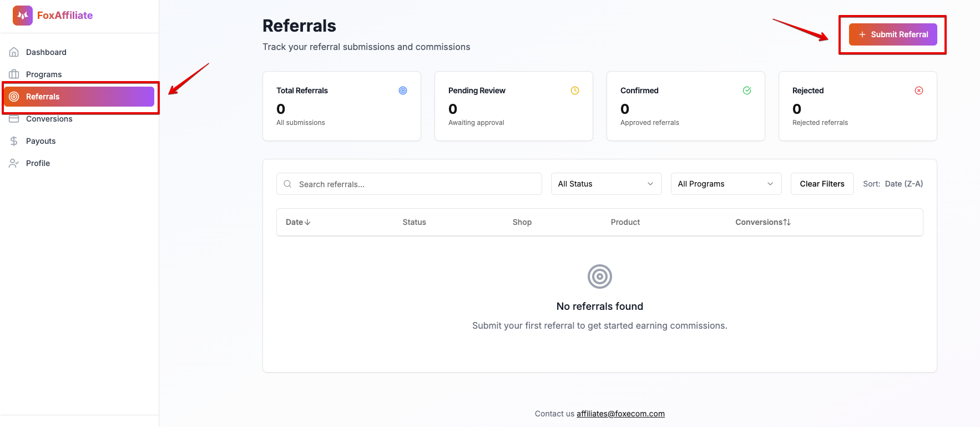Click the Payouts dollar icon
This screenshot has width=980, height=427.
14,141
